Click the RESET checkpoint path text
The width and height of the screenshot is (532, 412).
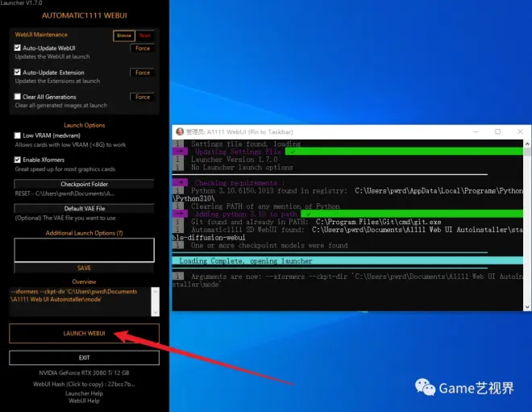coord(64,194)
